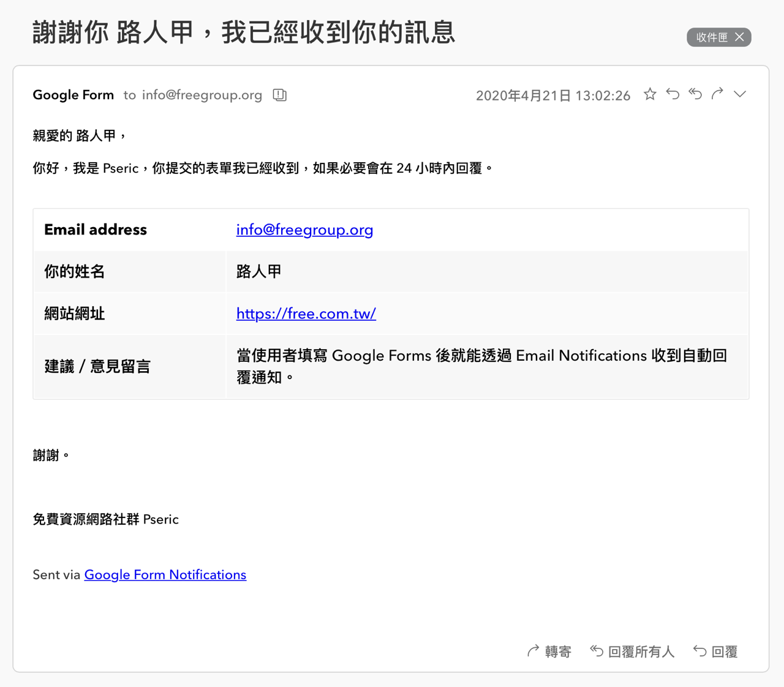Star this email message
The width and height of the screenshot is (784, 687).
pyautogui.click(x=650, y=94)
